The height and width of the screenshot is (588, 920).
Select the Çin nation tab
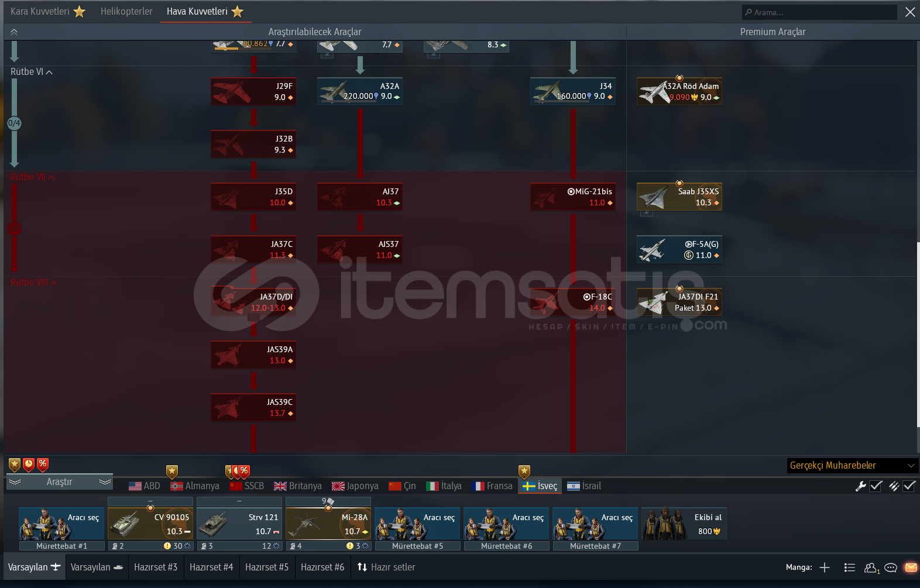pos(403,486)
